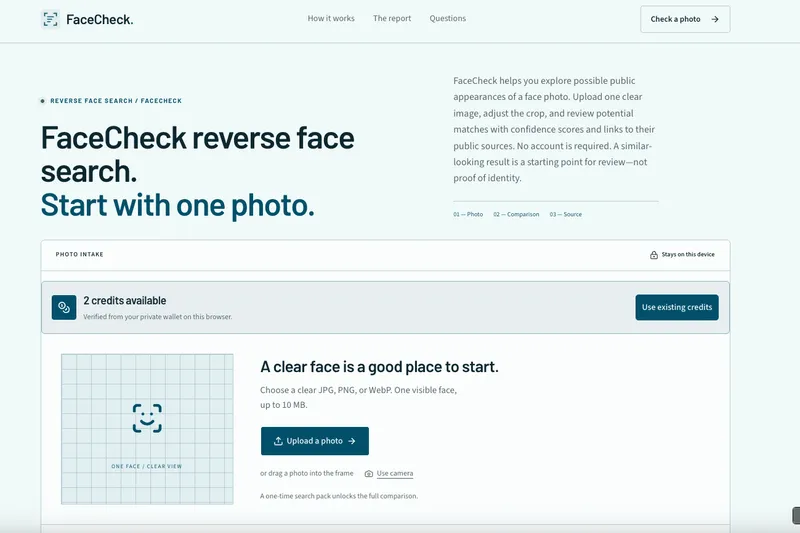Select the 03 — Source step label
This screenshot has width=800, height=533.
(565, 214)
